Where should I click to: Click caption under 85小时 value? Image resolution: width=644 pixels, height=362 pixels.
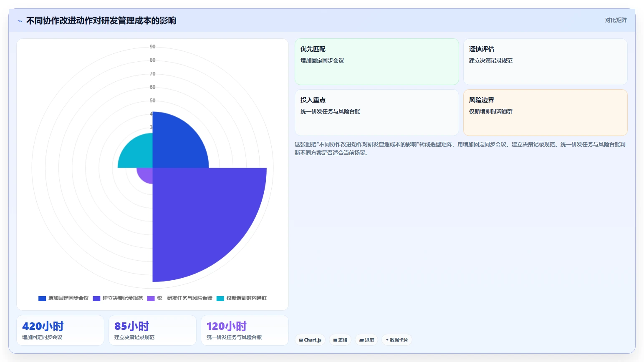pos(134,337)
